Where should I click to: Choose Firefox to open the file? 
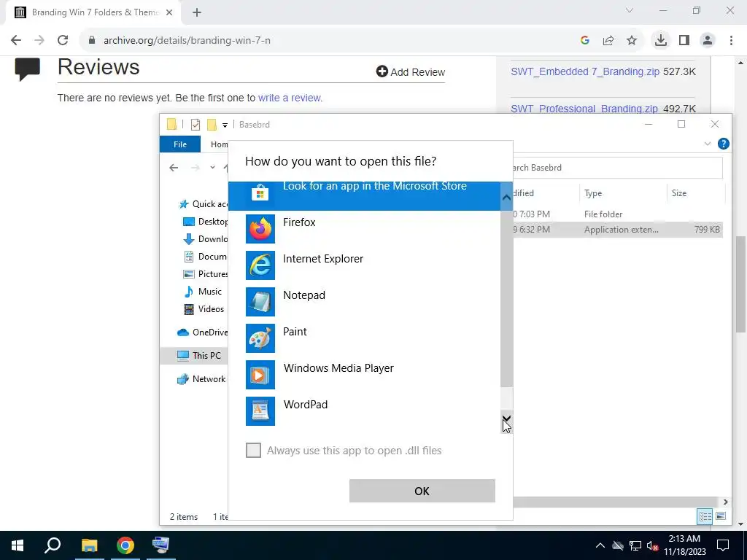365,228
